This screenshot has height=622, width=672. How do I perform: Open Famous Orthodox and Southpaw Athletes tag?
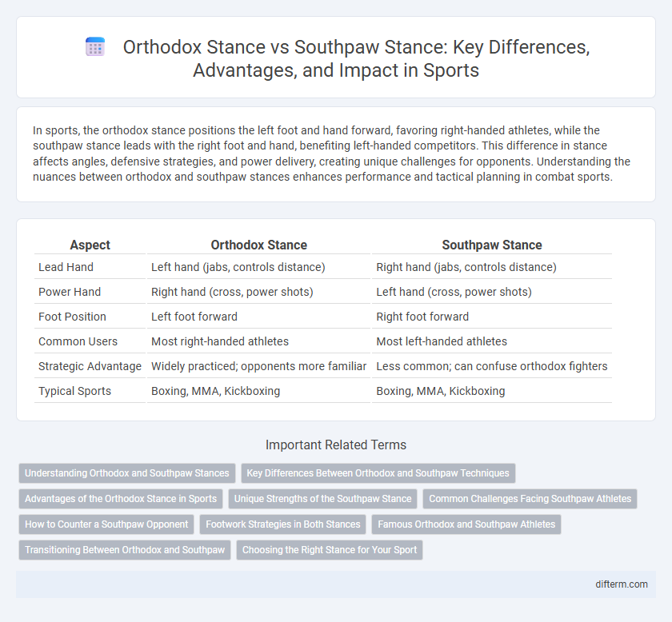click(x=466, y=524)
